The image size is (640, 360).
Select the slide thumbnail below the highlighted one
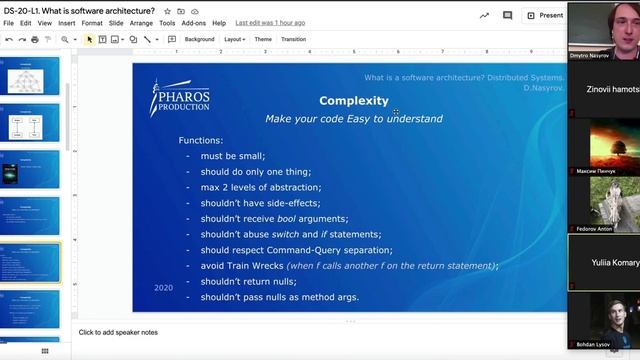pos(30,309)
